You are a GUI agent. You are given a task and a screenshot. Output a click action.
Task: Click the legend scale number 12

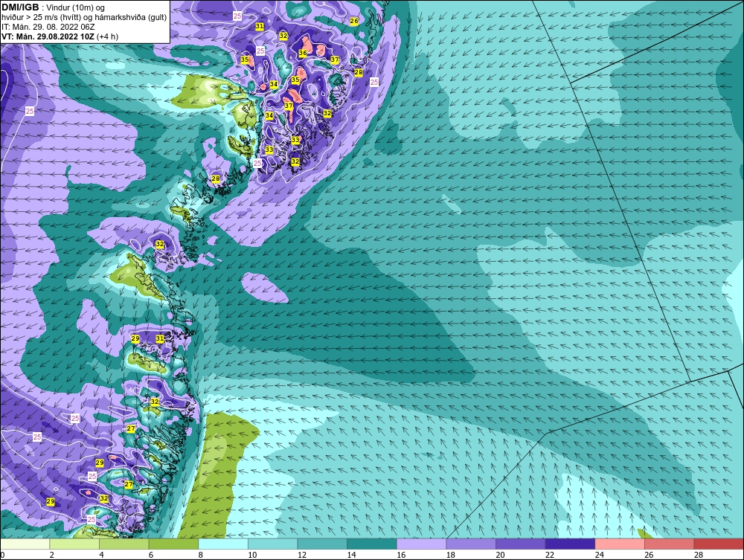(x=301, y=555)
